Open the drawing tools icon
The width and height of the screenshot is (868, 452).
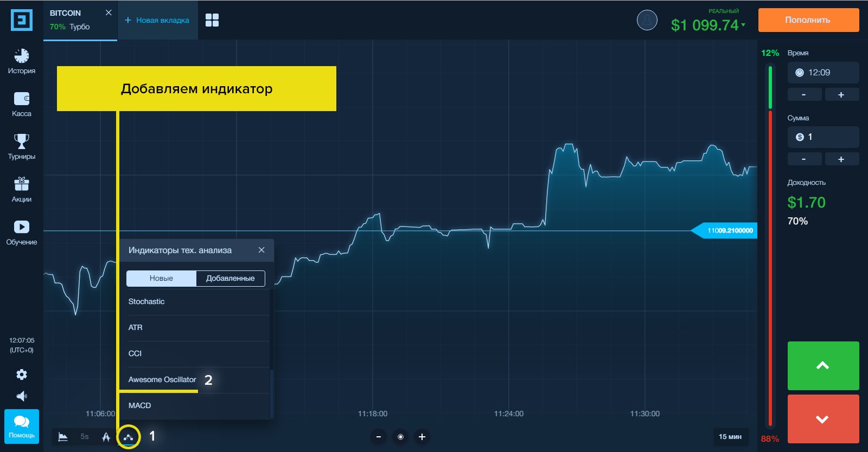pos(106,437)
